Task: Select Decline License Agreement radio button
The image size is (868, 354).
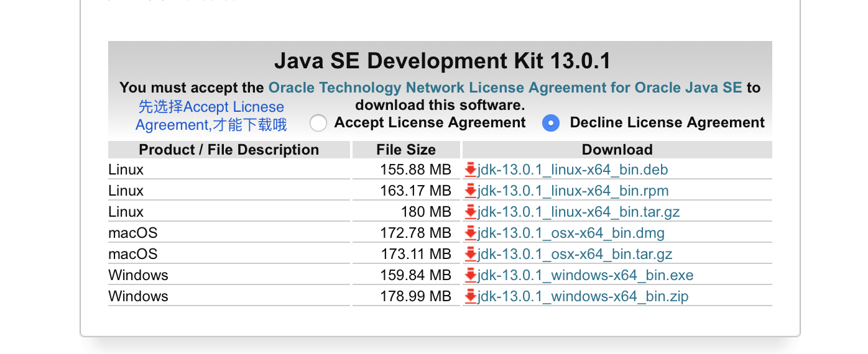Action: 551,123
